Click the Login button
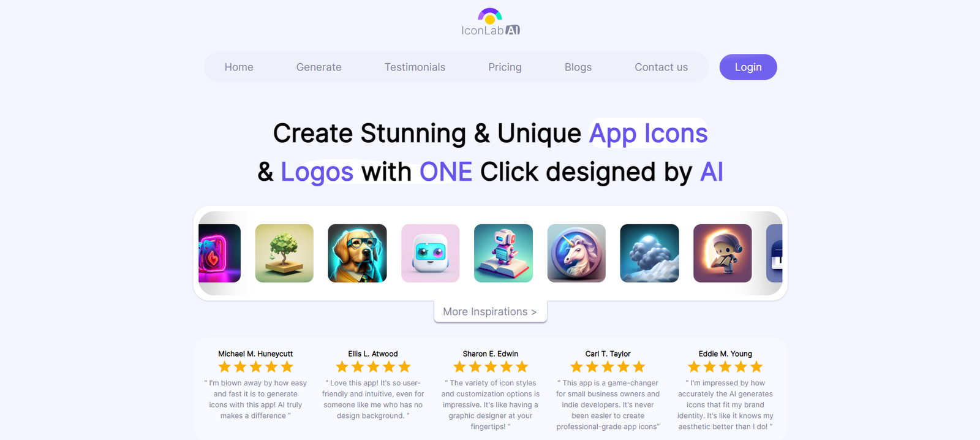The width and height of the screenshot is (980, 440). point(748,67)
